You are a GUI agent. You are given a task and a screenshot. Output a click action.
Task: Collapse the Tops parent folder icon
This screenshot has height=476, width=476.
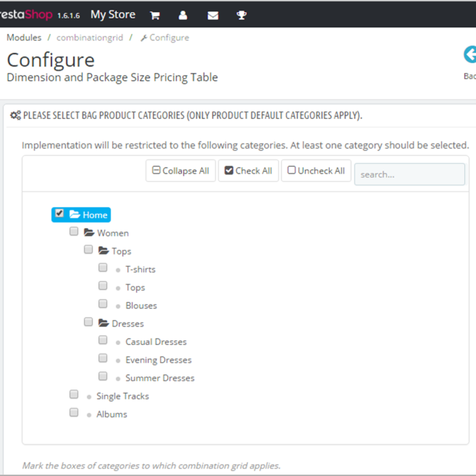pyautogui.click(x=104, y=251)
